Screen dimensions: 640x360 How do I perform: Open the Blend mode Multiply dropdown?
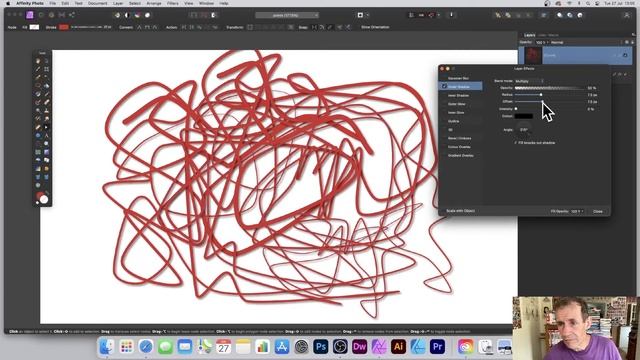(529, 81)
